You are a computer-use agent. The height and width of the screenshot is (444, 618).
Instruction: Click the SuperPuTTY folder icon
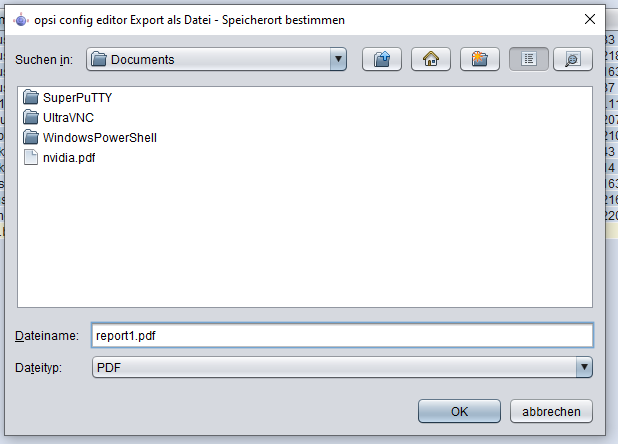30,98
